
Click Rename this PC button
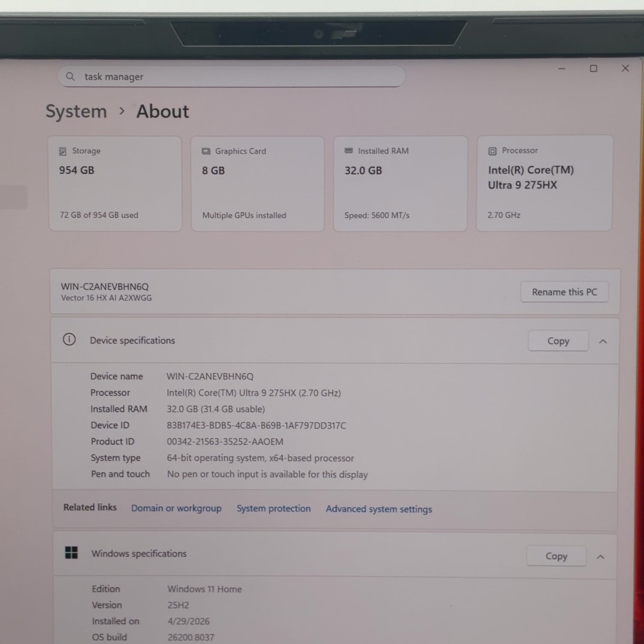tap(564, 292)
